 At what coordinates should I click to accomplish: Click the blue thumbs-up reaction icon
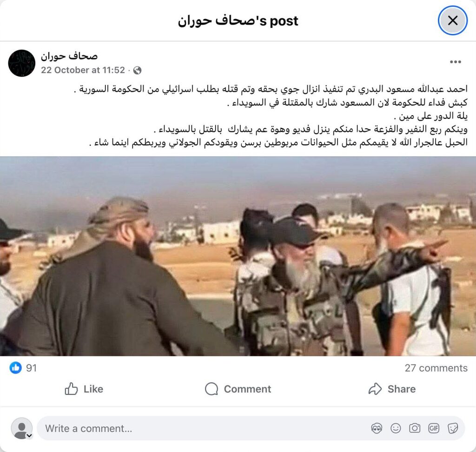(x=15, y=367)
